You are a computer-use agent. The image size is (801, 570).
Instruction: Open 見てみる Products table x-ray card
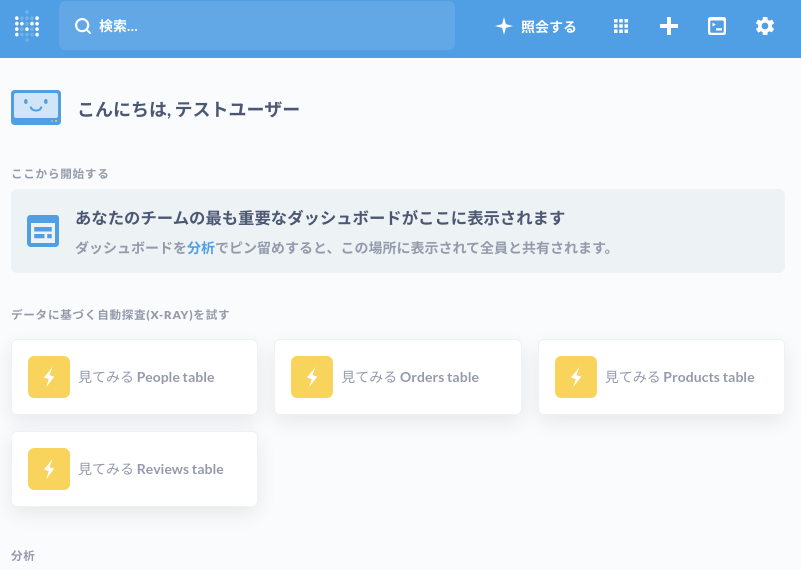[x=662, y=377]
